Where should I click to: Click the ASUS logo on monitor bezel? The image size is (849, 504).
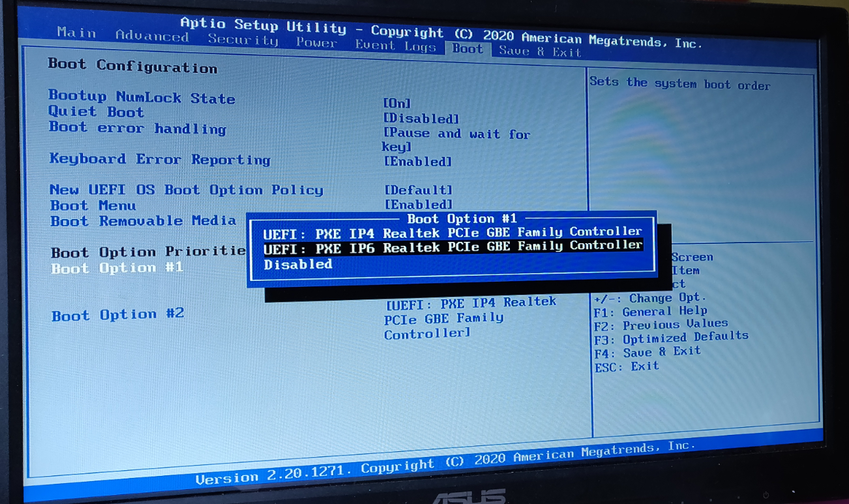[469, 496]
